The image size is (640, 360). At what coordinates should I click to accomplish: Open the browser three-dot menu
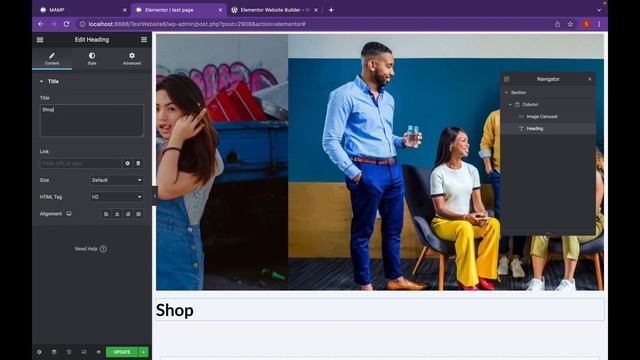point(599,24)
